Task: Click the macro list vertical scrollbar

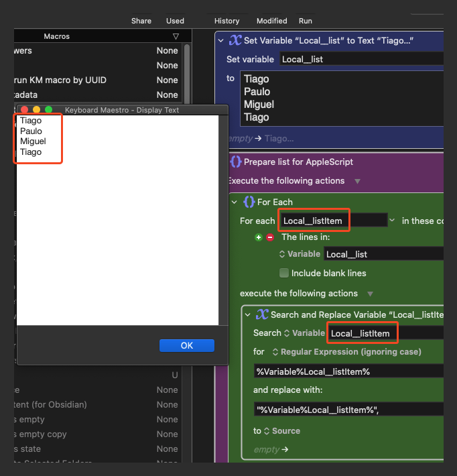Action: pyautogui.click(x=187, y=74)
